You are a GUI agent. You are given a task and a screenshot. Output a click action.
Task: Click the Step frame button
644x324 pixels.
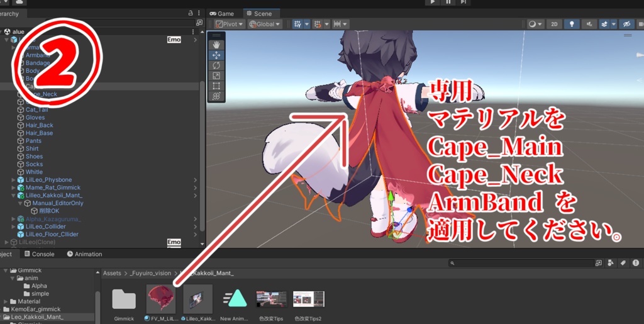tap(464, 2)
